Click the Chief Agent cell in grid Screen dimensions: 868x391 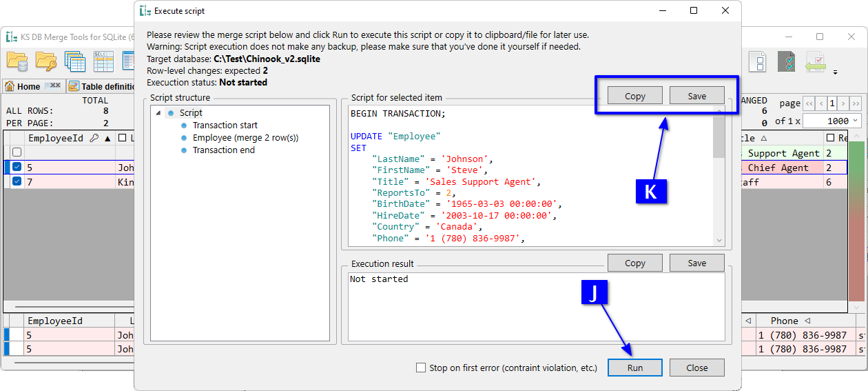click(783, 168)
